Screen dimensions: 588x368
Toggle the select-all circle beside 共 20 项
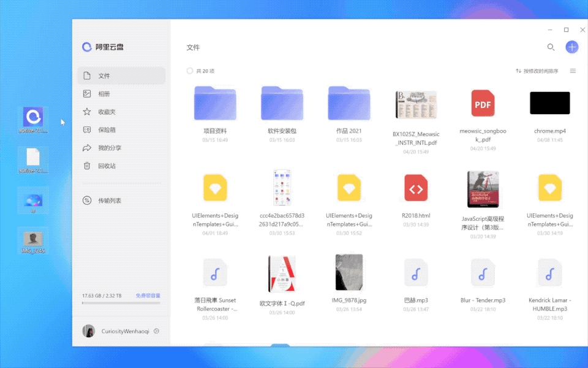click(x=190, y=71)
